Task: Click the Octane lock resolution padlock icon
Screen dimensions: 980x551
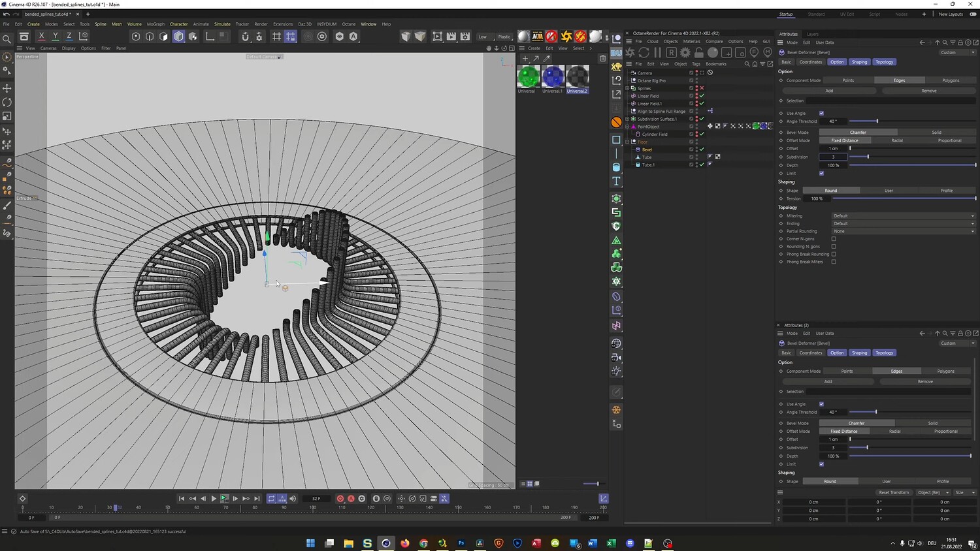Action: (699, 52)
